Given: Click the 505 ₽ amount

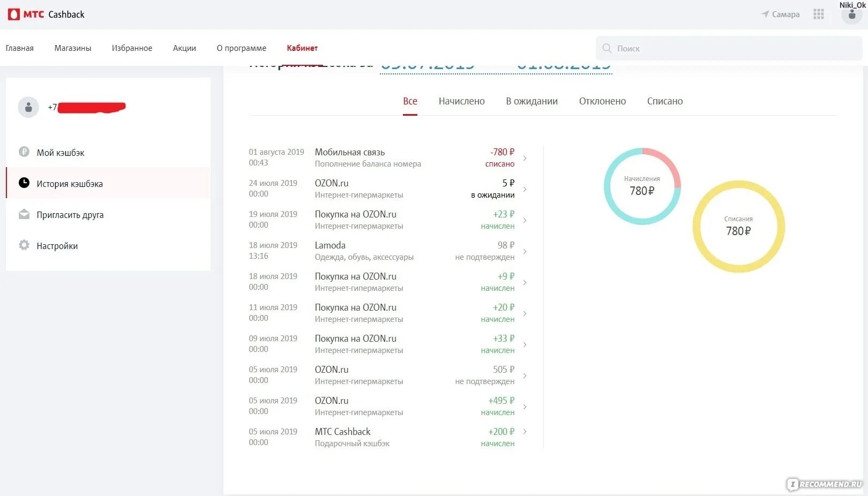Looking at the screenshot, I should coord(504,370).
